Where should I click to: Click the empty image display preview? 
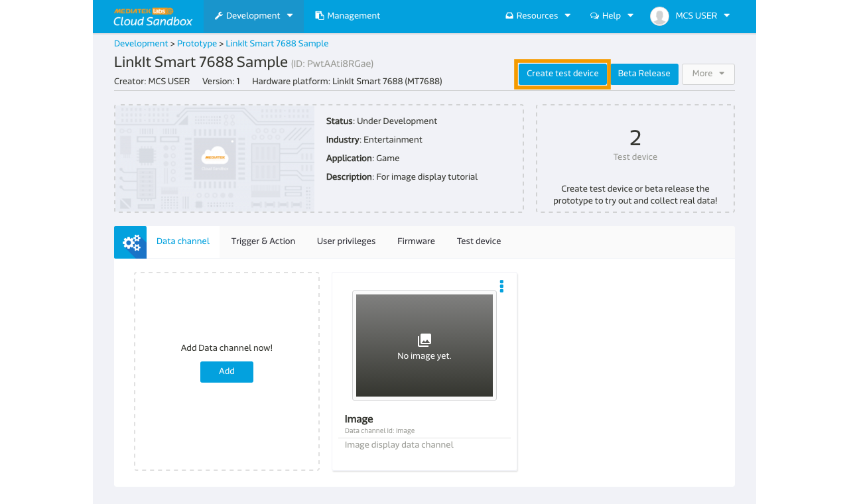tap(424, 346)
